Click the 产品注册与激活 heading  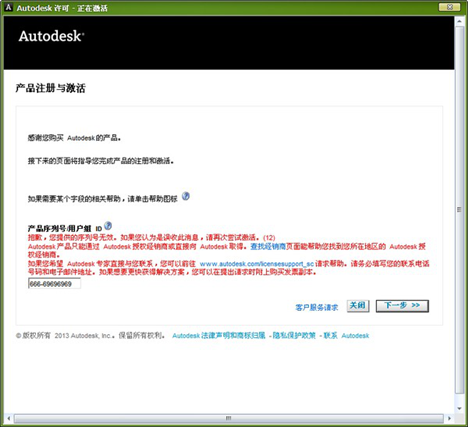[50, 88]
